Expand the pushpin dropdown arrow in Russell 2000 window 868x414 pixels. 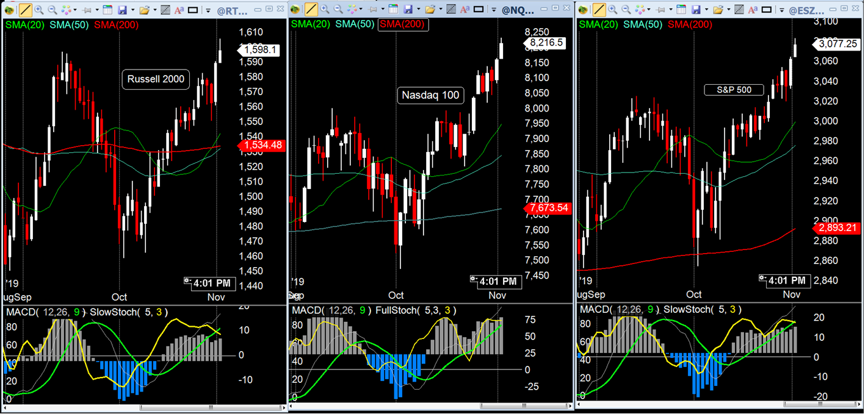coord(97,10)
